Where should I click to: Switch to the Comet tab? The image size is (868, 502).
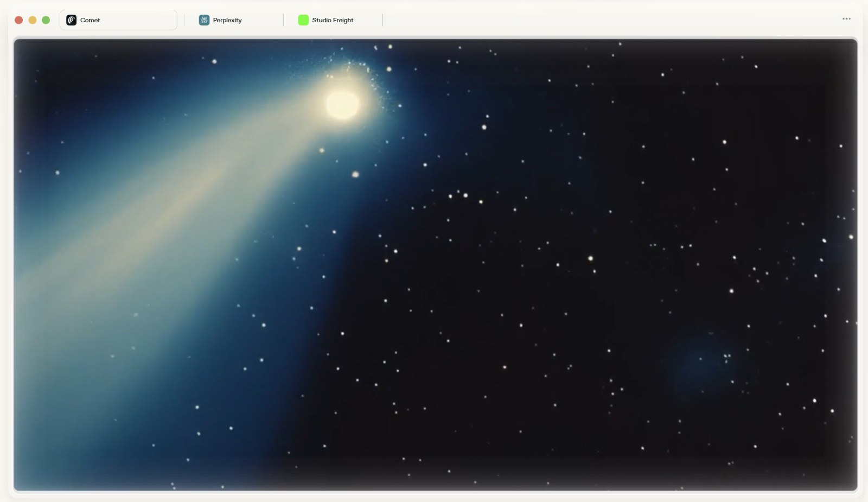tap(118, 20)
